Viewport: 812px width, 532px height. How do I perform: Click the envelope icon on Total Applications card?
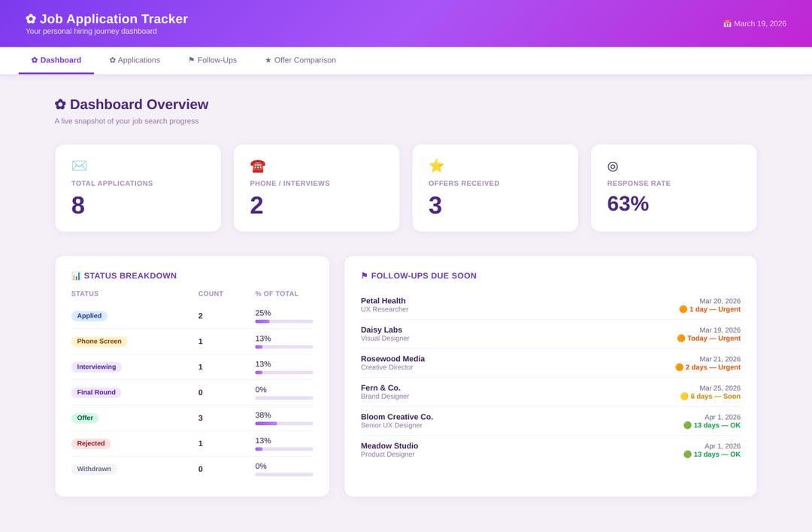coord(79,166)
